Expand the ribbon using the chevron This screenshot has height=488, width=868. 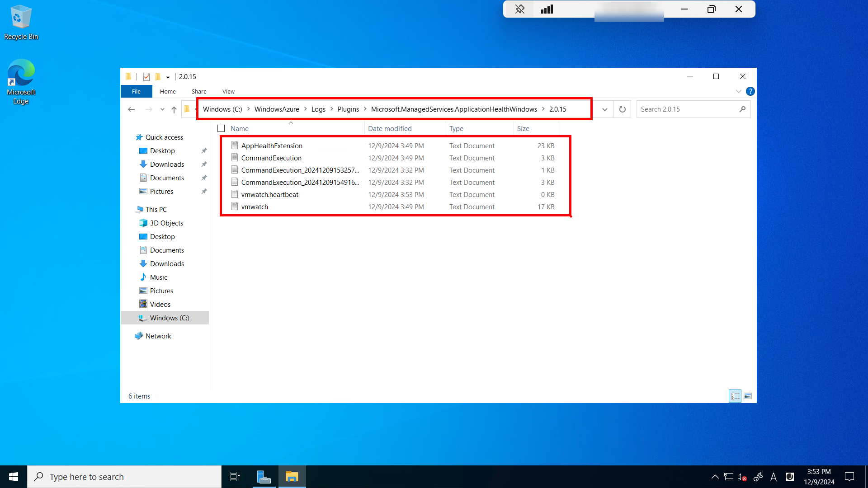pos(739,91)
